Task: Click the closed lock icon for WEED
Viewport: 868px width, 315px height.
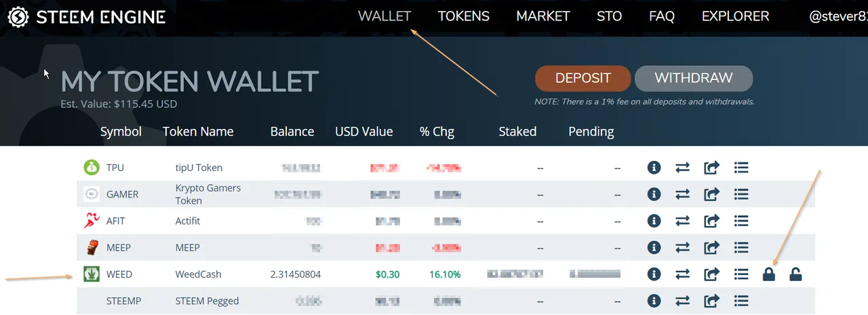Action: [768, 274]
